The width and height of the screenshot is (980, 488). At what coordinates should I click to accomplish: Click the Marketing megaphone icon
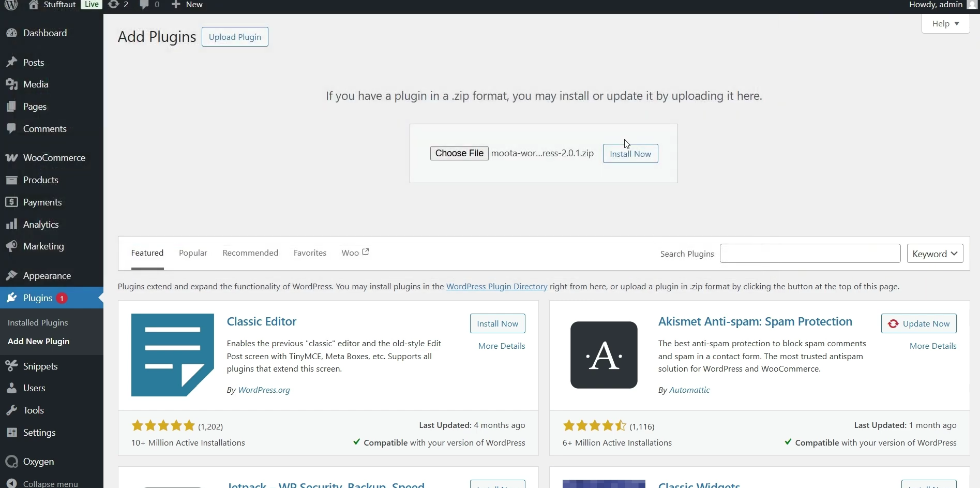pyautogui.click(x=11, y=246)
